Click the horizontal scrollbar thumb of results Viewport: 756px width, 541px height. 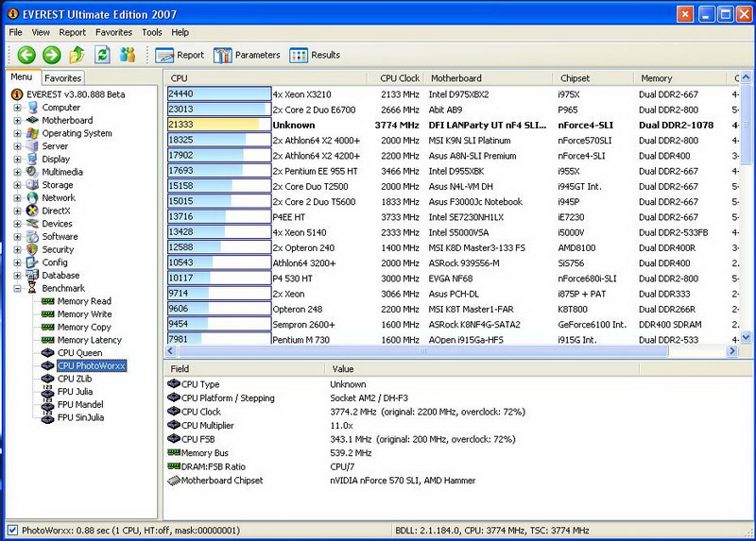422,350
